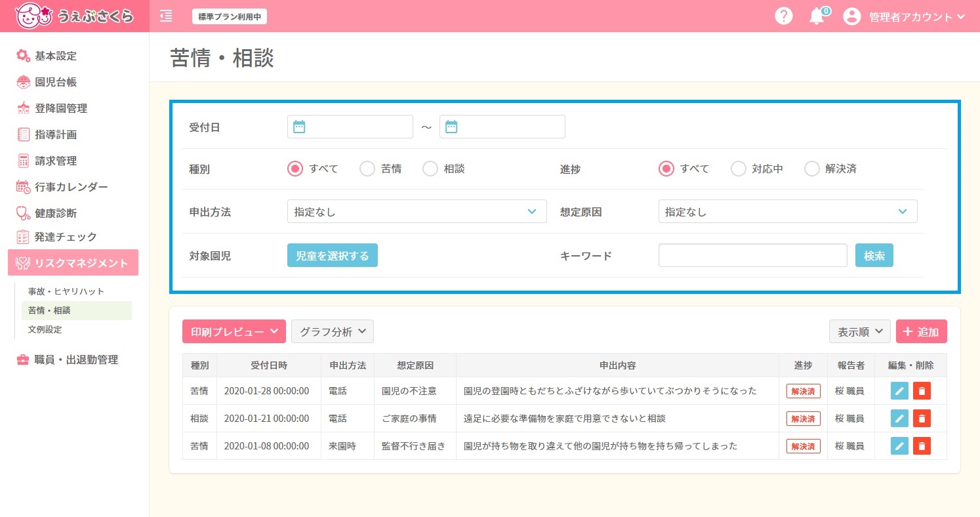Image resolution: width=980 pixels, height=517 pixels.
Task: Open help via the question mark icon
Action: tap(783, 16)
